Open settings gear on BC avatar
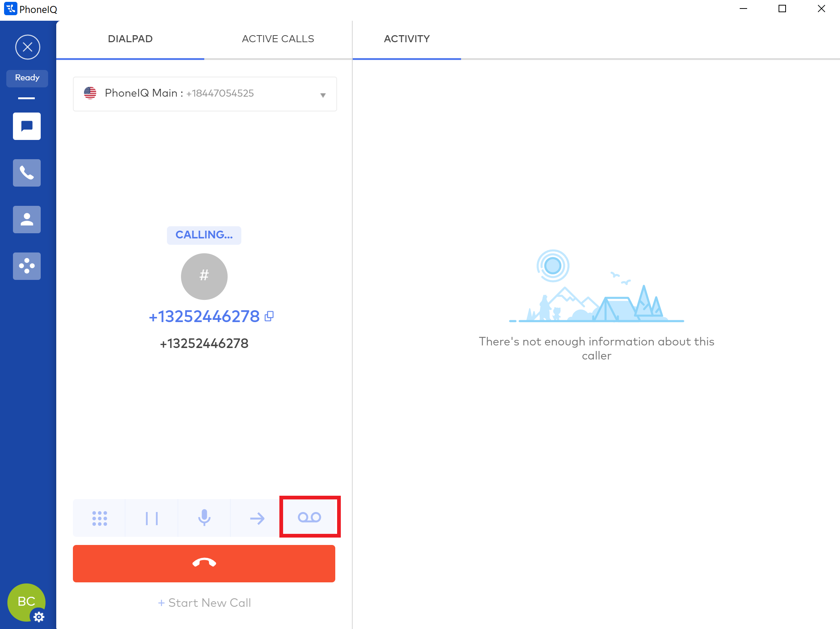Image resolution: width=840 pixels, height=629 pixels. pyautogui.click(x=39, y=617)
